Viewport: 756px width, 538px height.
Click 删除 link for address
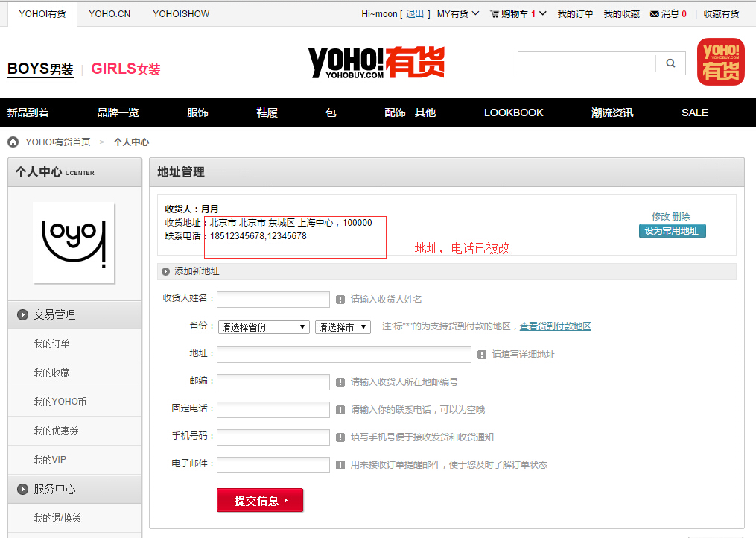[x=682, y=216]
